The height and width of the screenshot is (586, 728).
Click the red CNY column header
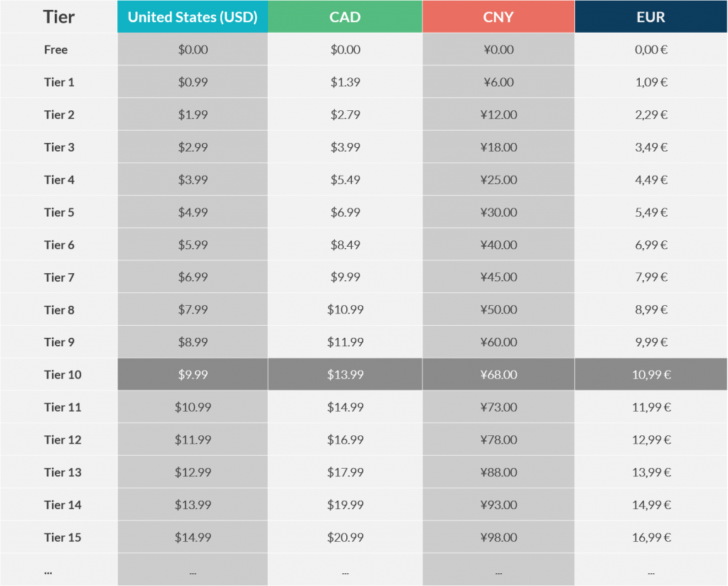point(498,17)
